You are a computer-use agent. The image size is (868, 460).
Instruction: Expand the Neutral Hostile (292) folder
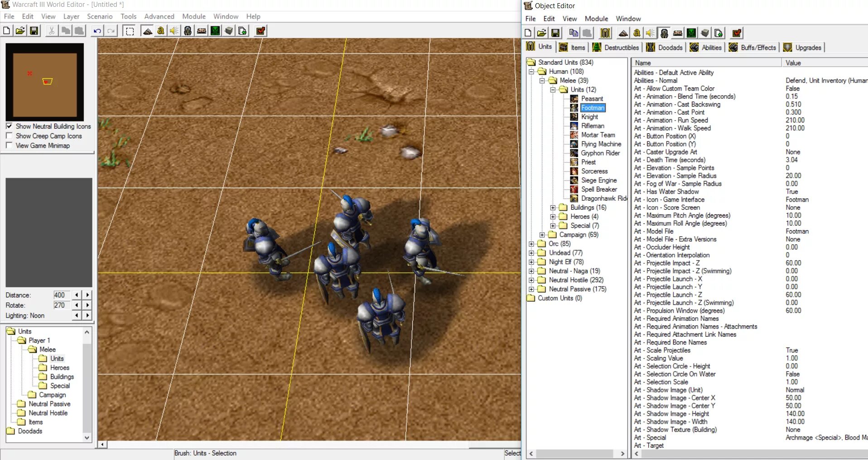click(531, 280)
